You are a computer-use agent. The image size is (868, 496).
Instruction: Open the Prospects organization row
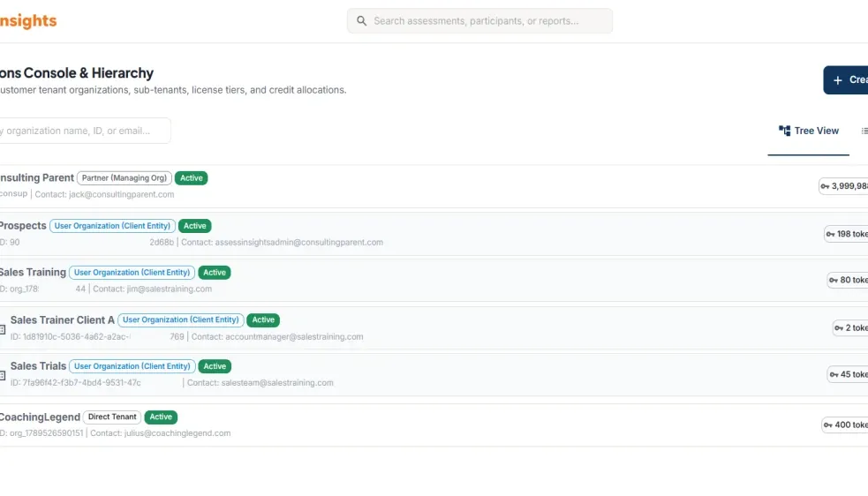[434, 234]
